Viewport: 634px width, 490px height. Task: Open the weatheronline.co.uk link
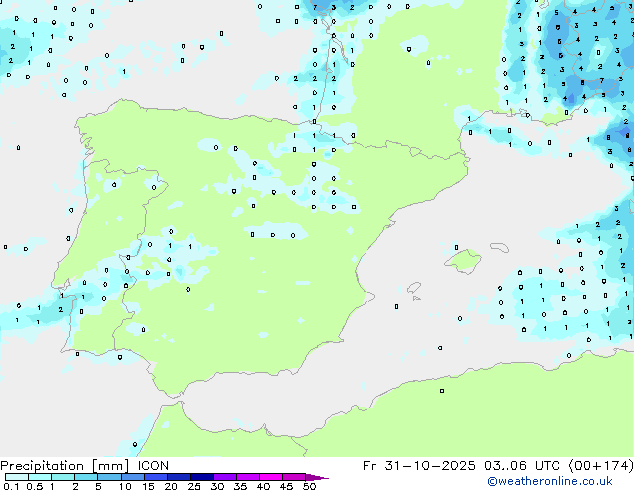click(550, 481)
